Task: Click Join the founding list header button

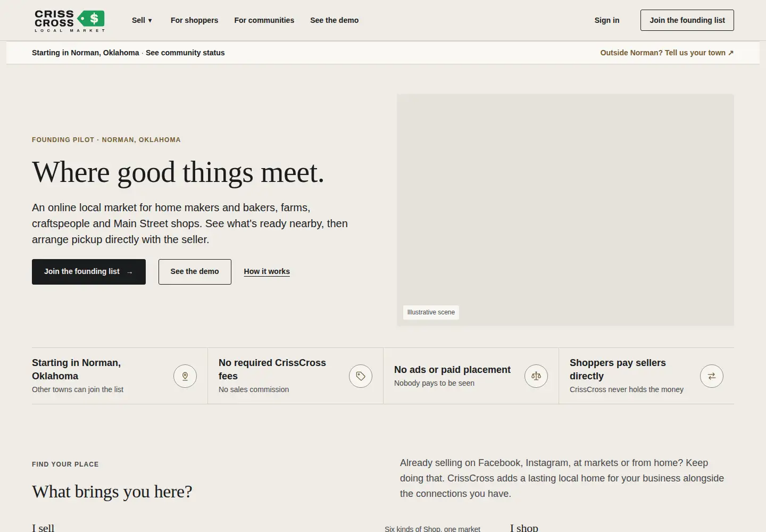Action: [687, 20]
